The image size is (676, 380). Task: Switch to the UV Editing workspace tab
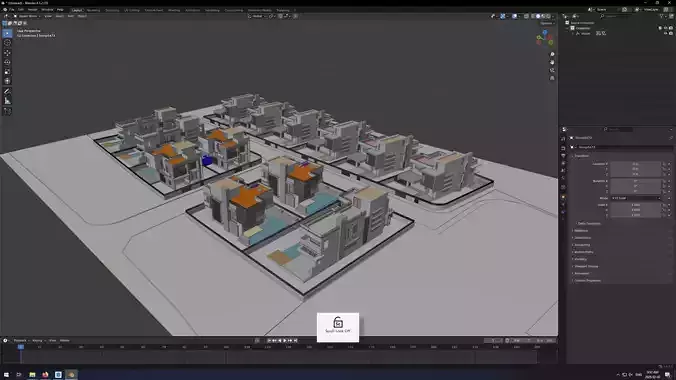pos(131,10)
